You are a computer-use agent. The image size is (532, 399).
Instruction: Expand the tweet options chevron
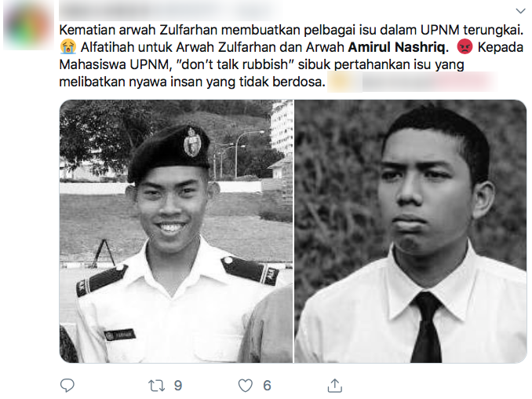(520, 11)
